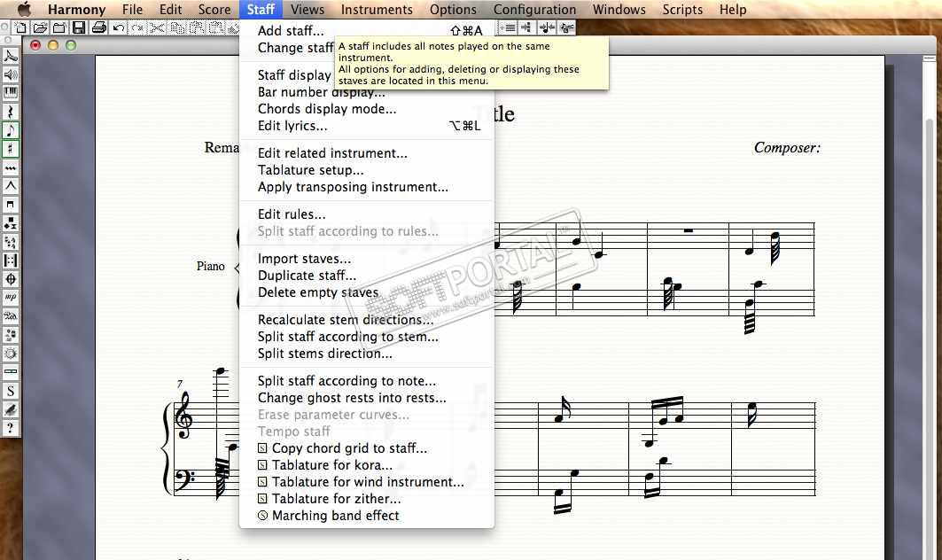Choose Change ghost rests into rests...
This screenshot has width=942, height=560.
click(367, 399)
